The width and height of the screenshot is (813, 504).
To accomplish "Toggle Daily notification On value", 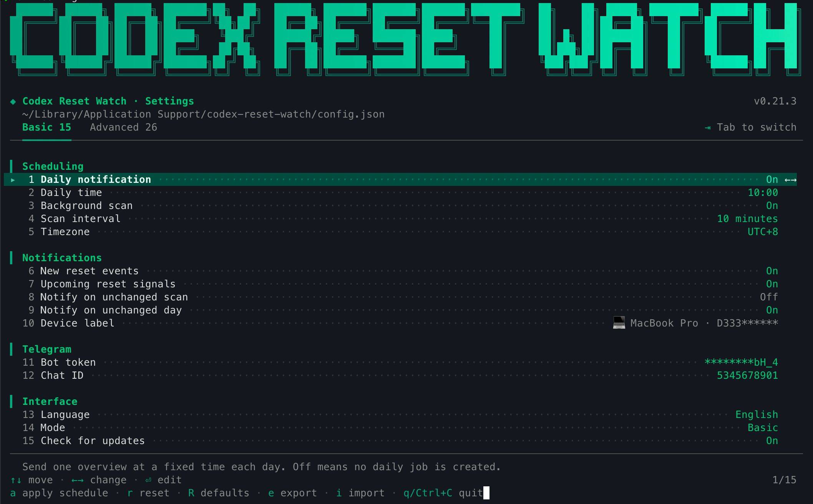I will click(772, 180).
